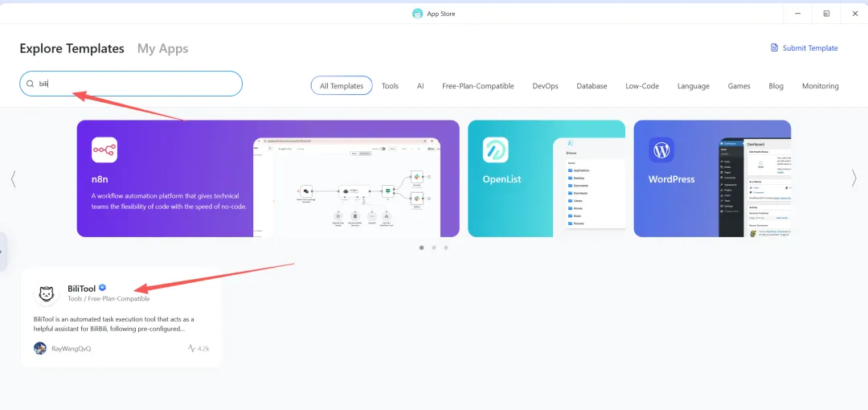The image size is (868, 410).
Task: Click the search magnifier icon
Action: [x=31, y=84]
